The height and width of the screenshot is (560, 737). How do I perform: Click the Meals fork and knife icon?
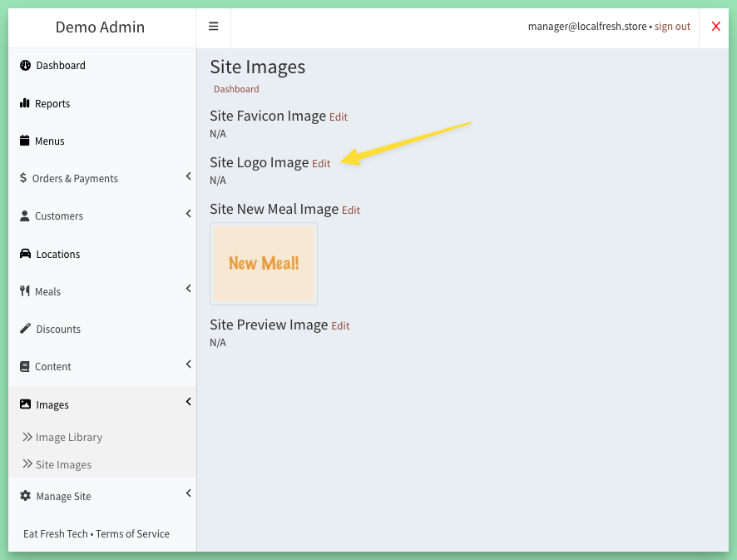[24, 291]
